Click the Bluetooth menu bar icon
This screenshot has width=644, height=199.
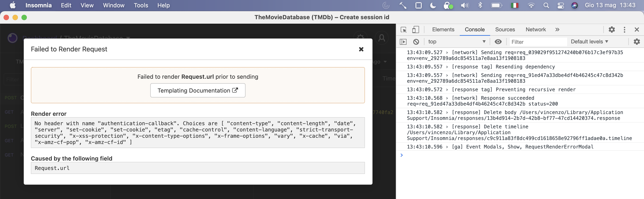[x=480, y=5]
